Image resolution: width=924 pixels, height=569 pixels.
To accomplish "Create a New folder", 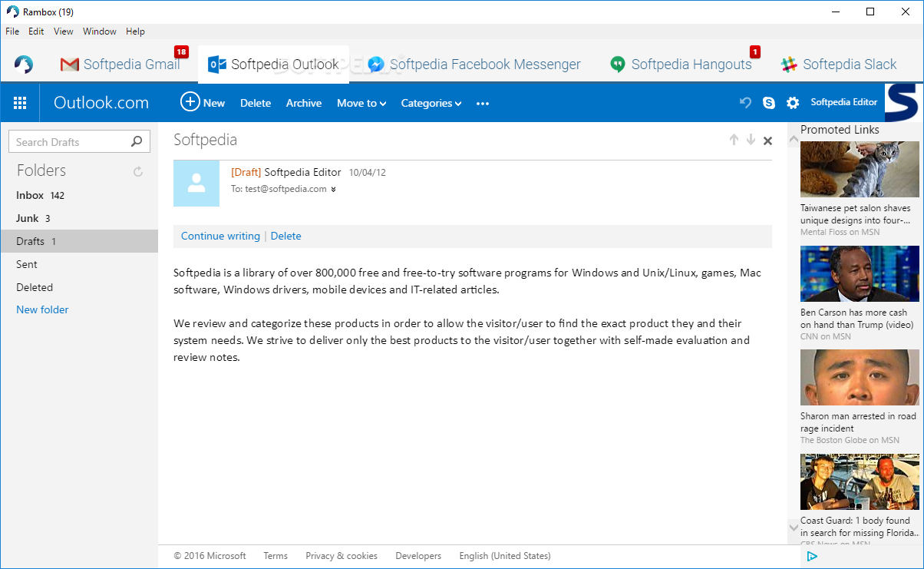I will (x=42, y=309).
